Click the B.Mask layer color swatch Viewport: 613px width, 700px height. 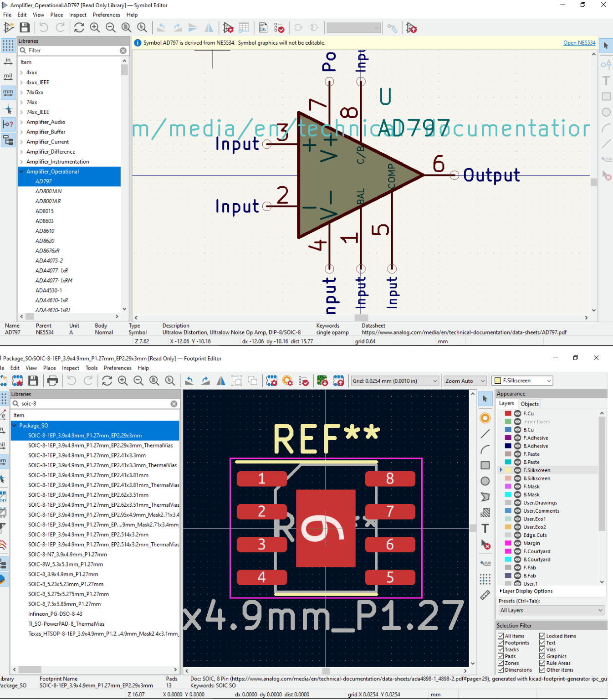tap(508, 494)
